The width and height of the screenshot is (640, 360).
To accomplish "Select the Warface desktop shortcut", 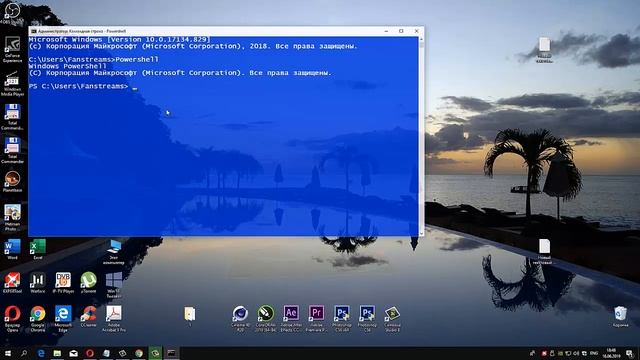I will coord(38,282).
